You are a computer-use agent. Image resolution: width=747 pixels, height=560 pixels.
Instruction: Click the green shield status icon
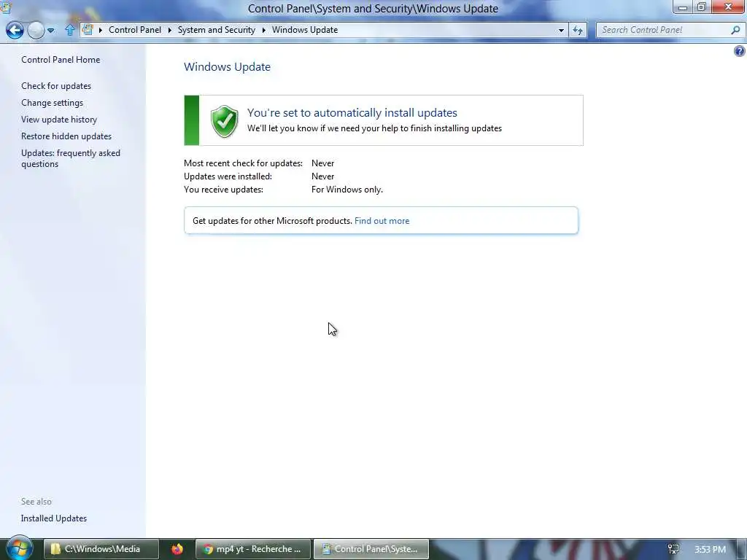pos(225,121)
